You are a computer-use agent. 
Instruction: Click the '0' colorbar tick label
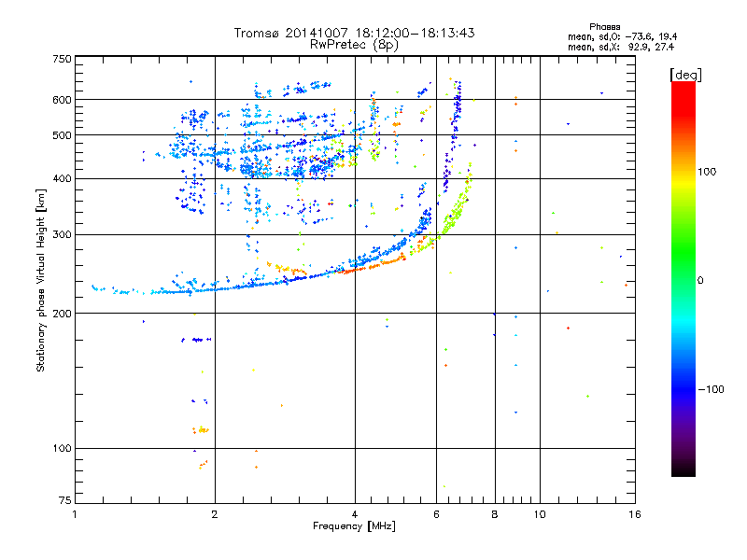[x=700, y=280]
